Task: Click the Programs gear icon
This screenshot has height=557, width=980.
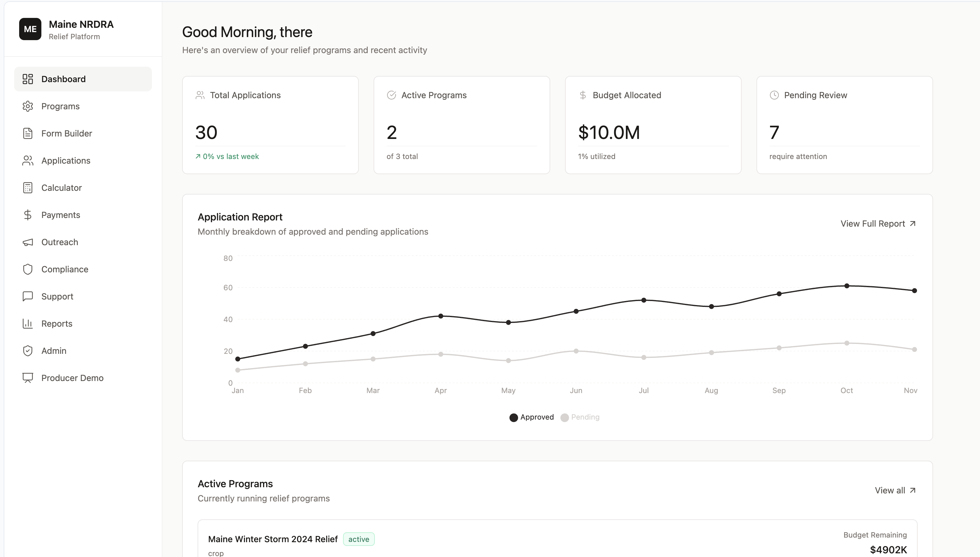Action: (27, 106)
